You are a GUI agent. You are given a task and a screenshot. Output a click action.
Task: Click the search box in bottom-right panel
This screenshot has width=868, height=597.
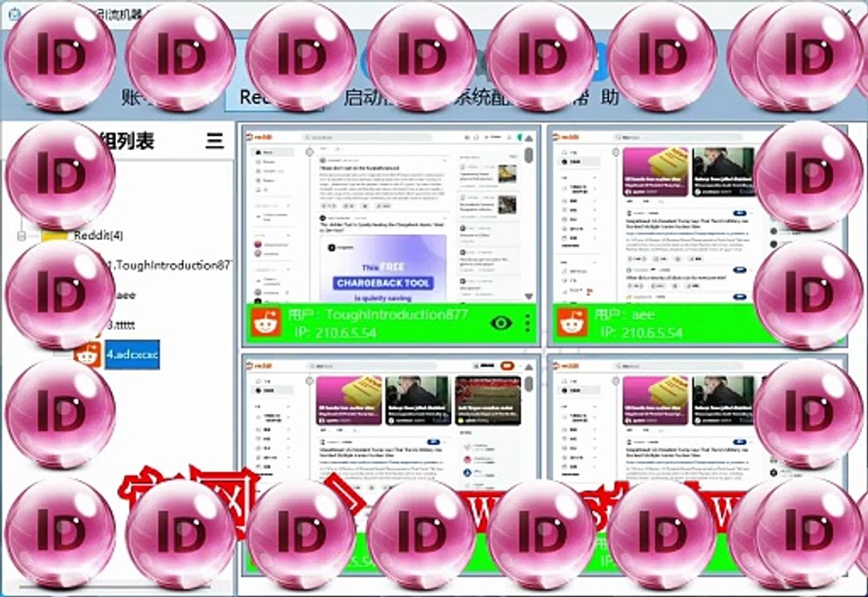677,366
